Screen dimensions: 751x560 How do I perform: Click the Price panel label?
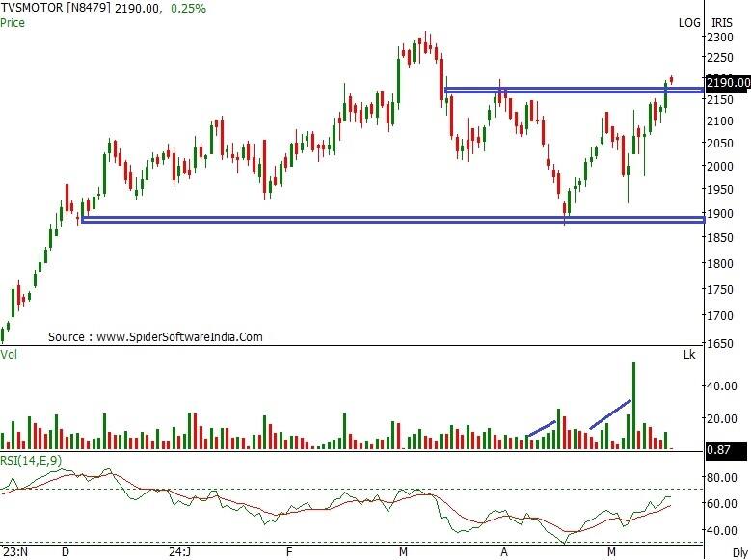(13, 21)
